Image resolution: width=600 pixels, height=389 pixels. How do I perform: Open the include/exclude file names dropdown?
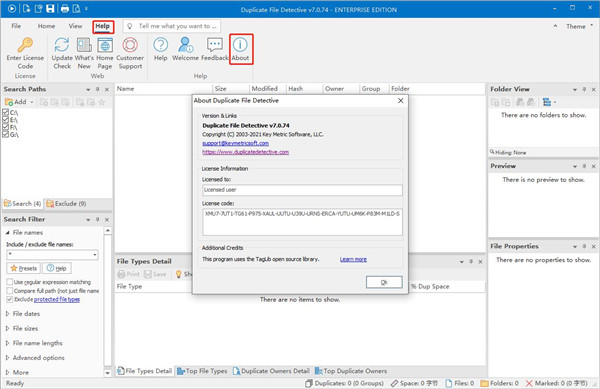pos(95,255)
